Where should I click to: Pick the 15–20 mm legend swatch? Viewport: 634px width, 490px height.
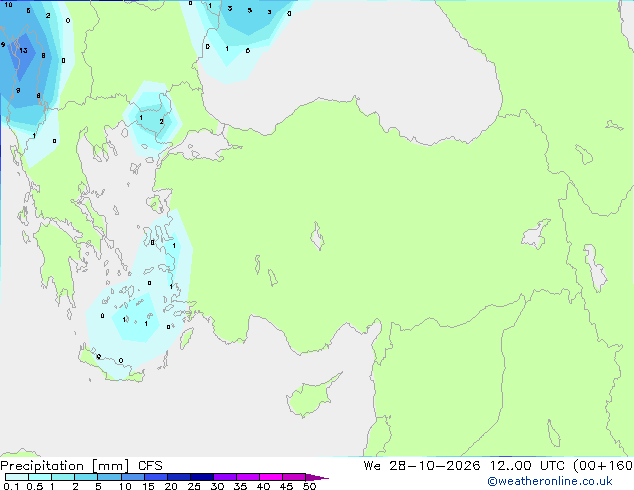(x=156, y=477)
